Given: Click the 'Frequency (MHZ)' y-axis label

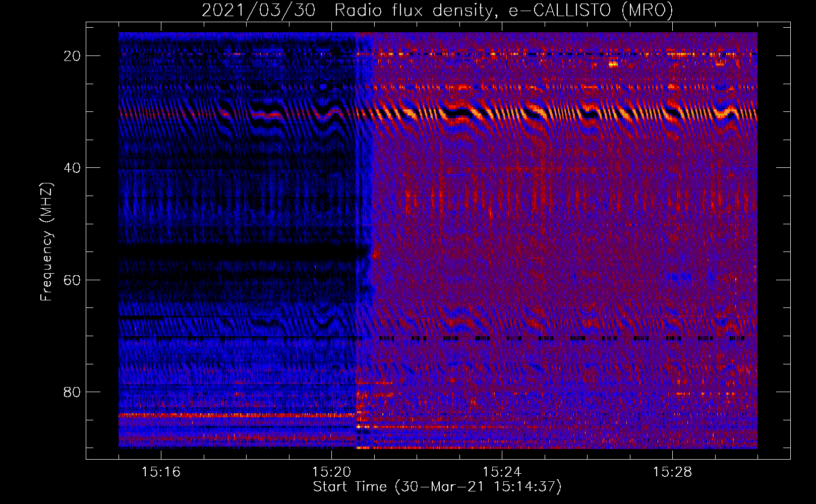Looking at the screenshot, I should point(46,242).
